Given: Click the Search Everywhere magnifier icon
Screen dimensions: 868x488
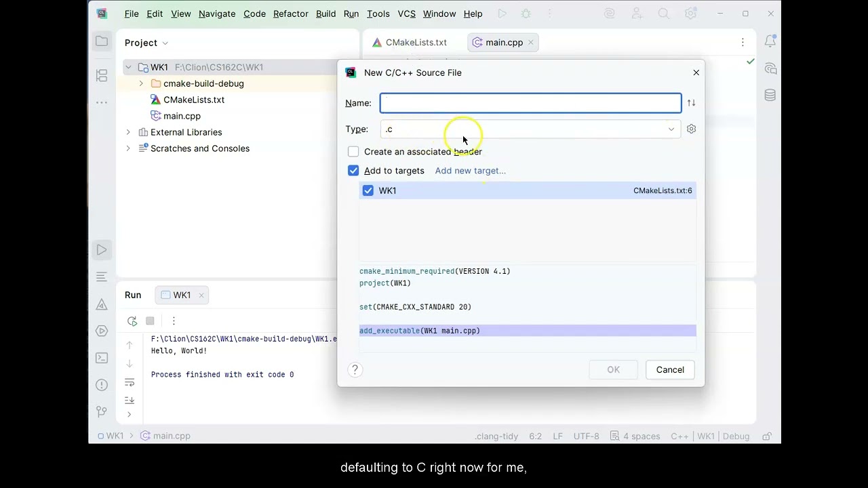Looking at the screenshot, I should [x=663, y=14].
